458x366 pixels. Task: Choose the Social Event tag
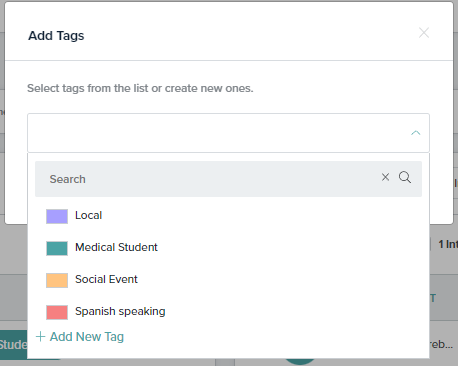coord(106,279)
